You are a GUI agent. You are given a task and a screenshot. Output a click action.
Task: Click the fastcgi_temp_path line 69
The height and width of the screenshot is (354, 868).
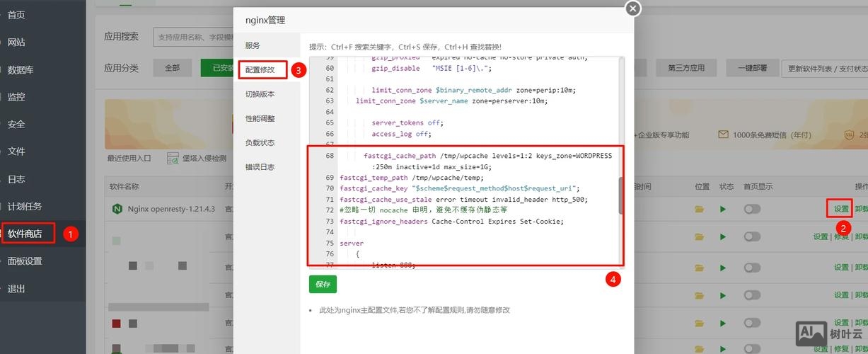click(x=411, y=178)
